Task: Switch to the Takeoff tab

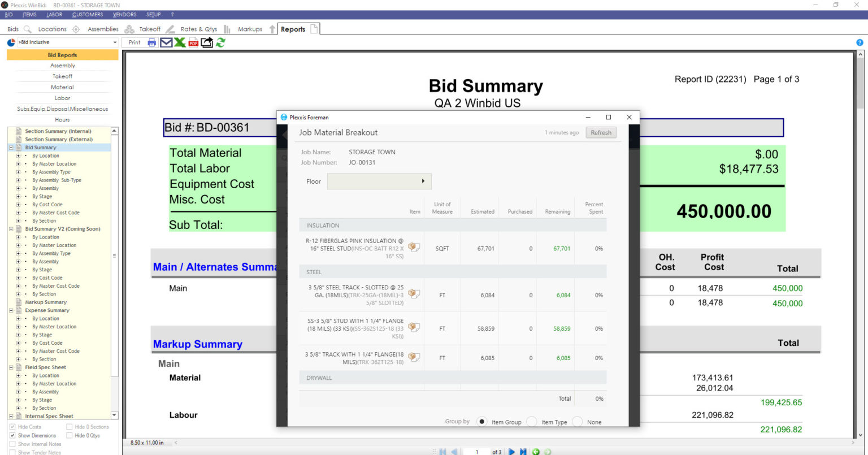Action: tap(150, 29)
